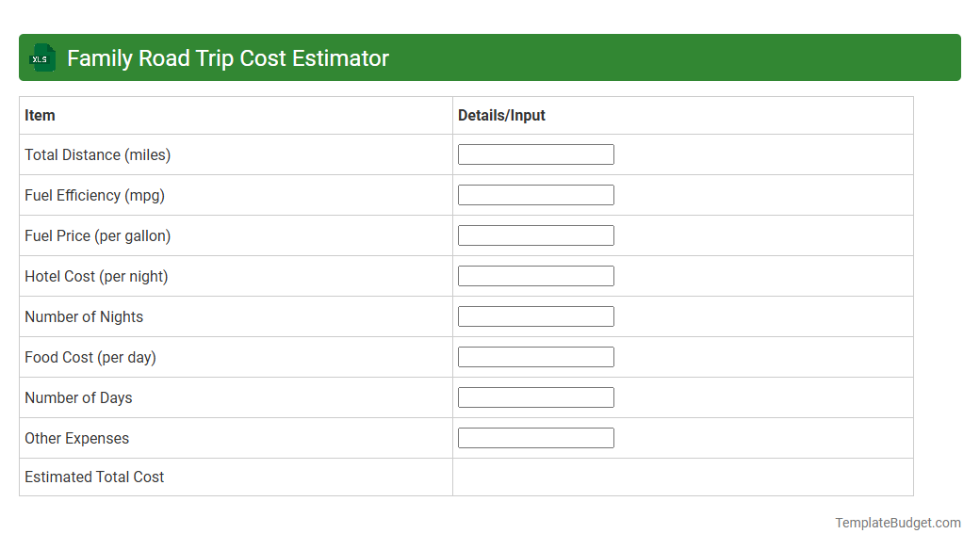The image size is (980, 550).
Task: Click the Fuel Price input field
Action: click(535, 235)
